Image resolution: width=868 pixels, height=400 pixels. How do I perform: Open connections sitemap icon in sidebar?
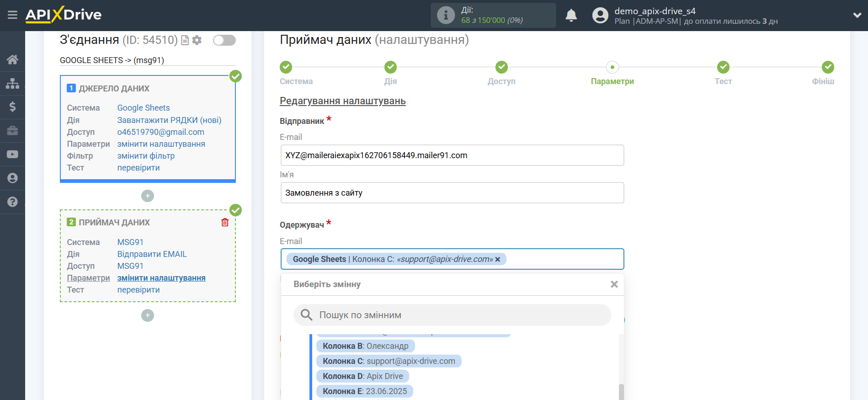(x=12, y=83)
